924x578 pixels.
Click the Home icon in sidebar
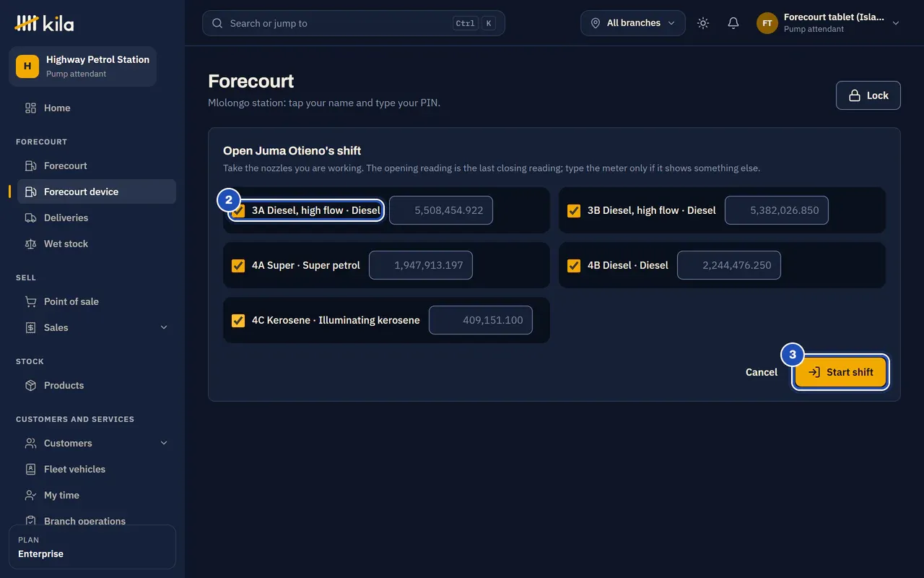(30, 108)
